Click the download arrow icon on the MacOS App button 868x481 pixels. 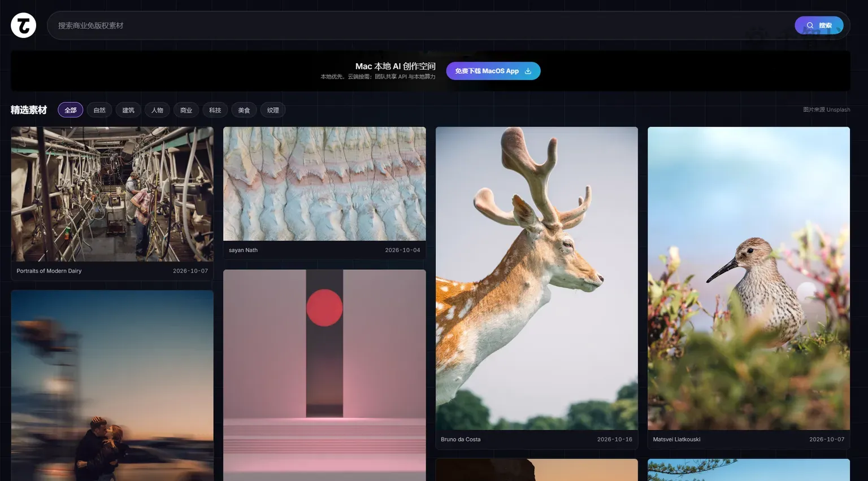(528, 71)
